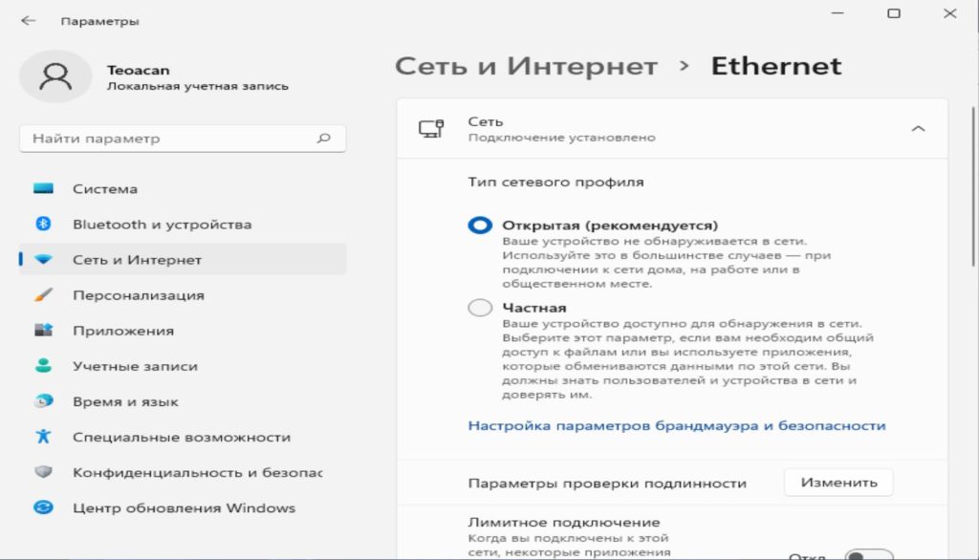Click the Accessibility figure icon
Image resolution: width=979 pixels, height=560 pixels.
click(43, 437)
